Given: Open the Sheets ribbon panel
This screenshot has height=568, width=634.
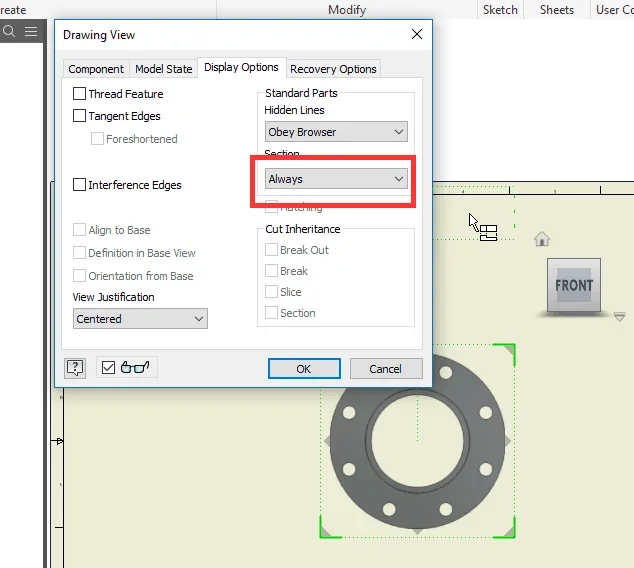Looking at the screenshot, I should (557, 10).
